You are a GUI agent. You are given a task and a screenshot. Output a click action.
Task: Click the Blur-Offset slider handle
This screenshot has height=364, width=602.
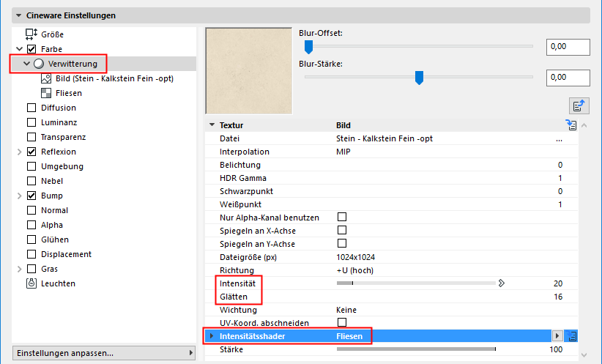[308, 47]
